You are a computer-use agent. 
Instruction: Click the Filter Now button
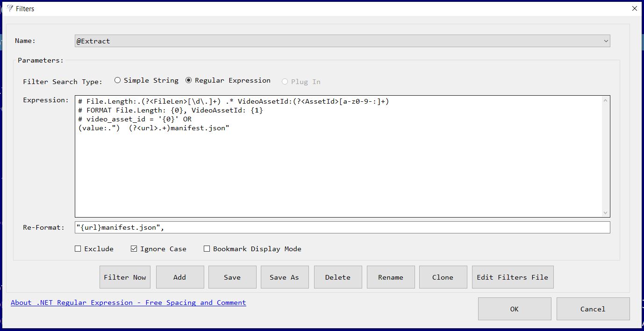[125, 277]
